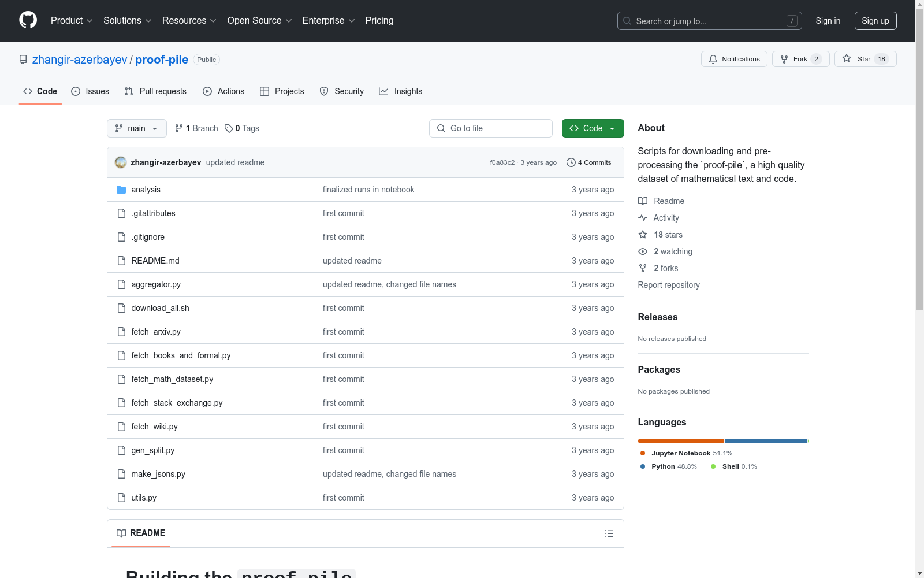The image size is (924, 578).
Task: Click the README.md file icon
Action: [121, 261]
